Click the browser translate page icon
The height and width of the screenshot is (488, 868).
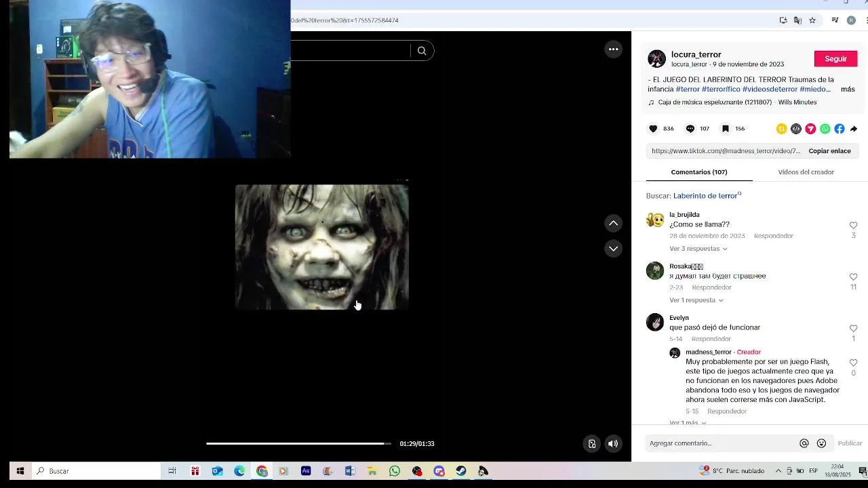pyautogui.click(x=797, y=20)
